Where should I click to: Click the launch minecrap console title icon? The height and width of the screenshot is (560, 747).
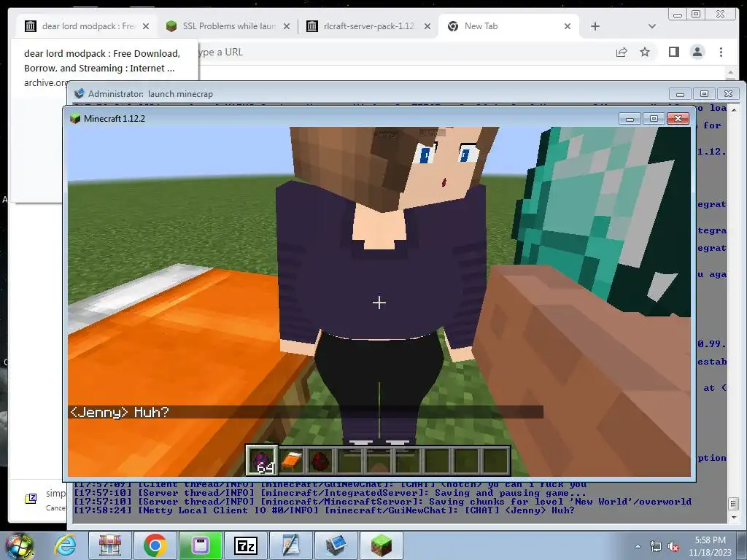tap(80, 93)
